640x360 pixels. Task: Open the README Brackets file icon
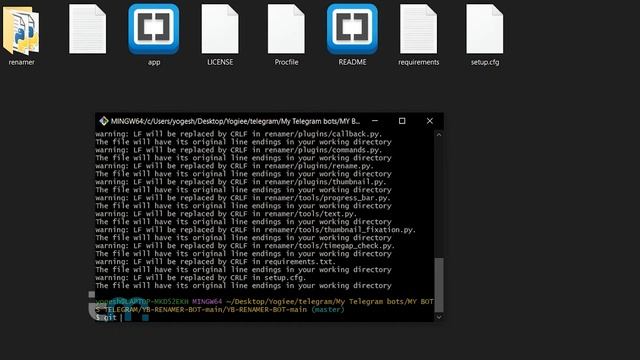tap(352, 29)
